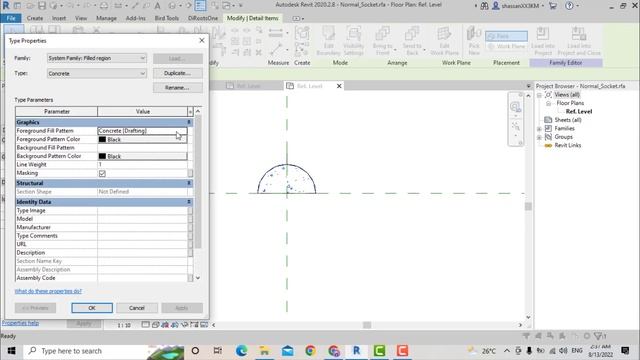Click the Pick New work plane tool
This screenshot has height=360, width=640.
pyautogui.click(x=474, y=41)
